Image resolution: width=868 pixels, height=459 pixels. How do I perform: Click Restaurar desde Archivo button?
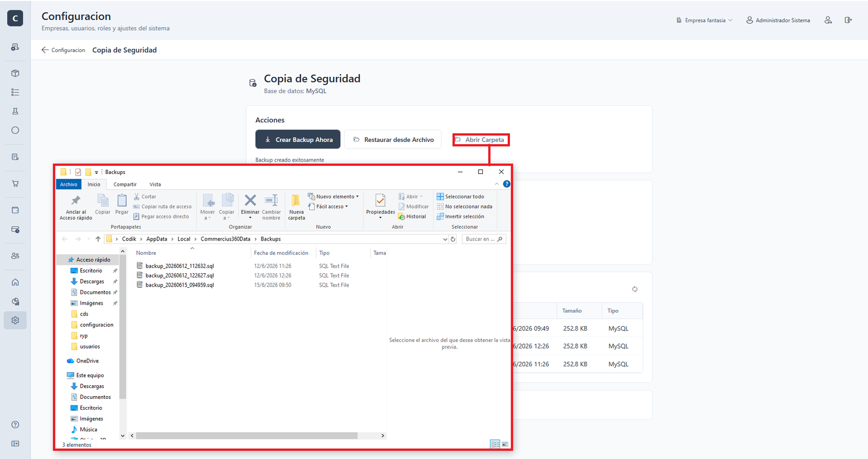click(393, 139)
